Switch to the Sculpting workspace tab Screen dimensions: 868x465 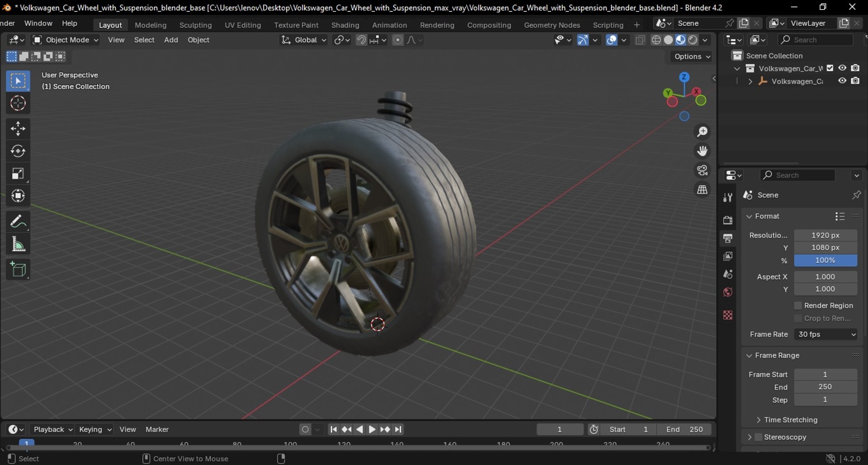pyautogui.click(x=195, y=25)
